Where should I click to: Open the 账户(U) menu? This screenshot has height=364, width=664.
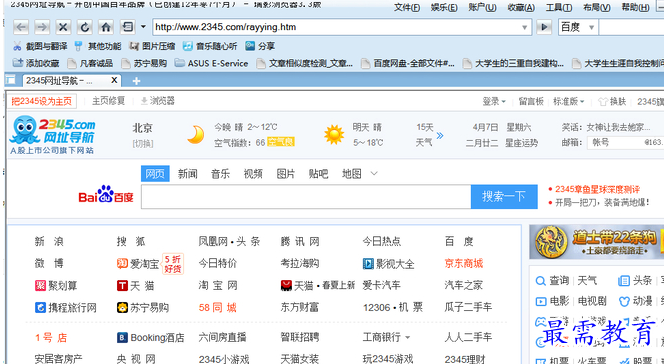coord(482,7)
